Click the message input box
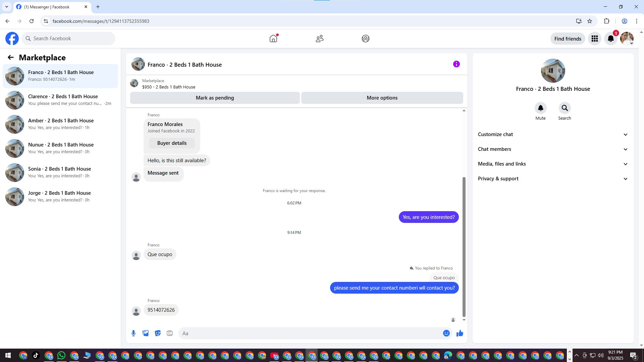Image resolution: width=644 pixels, height=362 pixels. [311, 333]
